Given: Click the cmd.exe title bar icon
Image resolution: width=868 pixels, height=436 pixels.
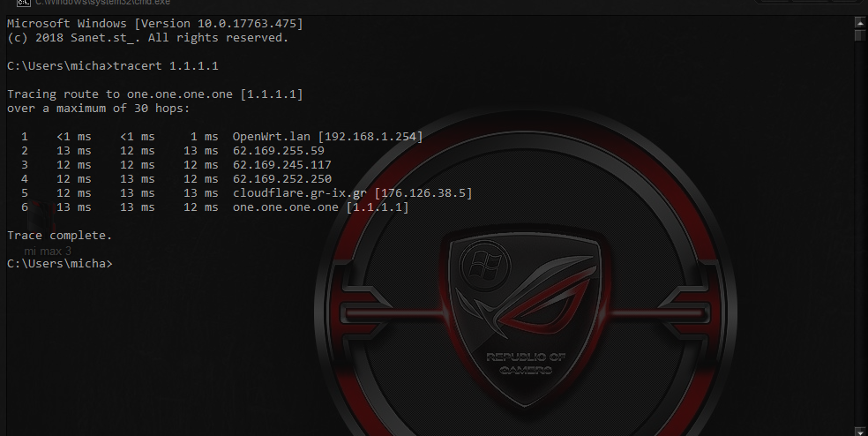Looking at the screenshot, I should pyautogui.click(x=23, y=3).
